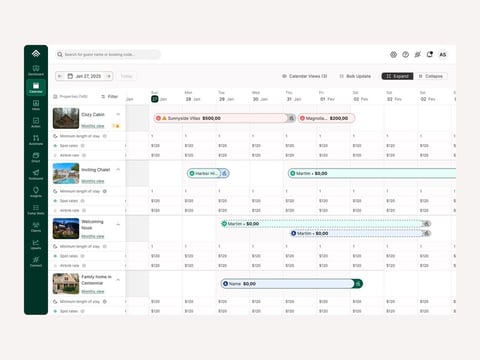Open the Welcoming Nook Monthly view link
The width and height of the screenshot is (480, 360).
click(x=93, y=236)
